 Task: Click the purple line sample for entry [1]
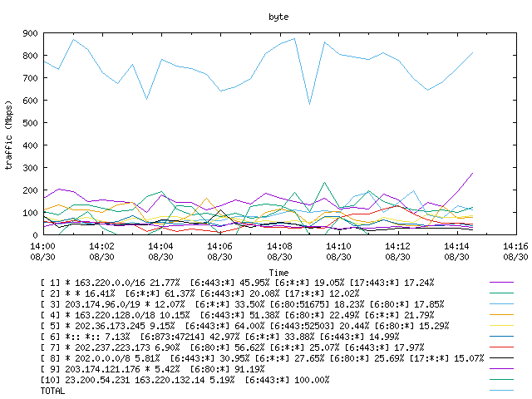(501, 283)
